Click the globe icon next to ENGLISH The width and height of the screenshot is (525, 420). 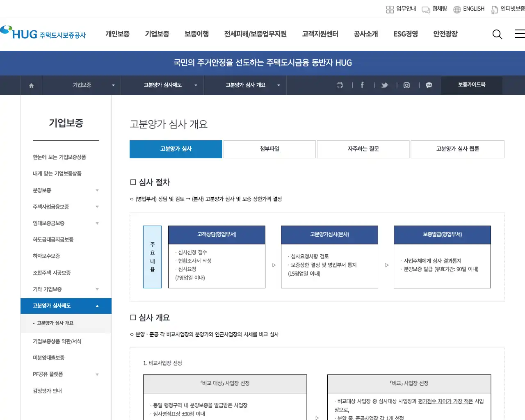click(x=457, y=9)
